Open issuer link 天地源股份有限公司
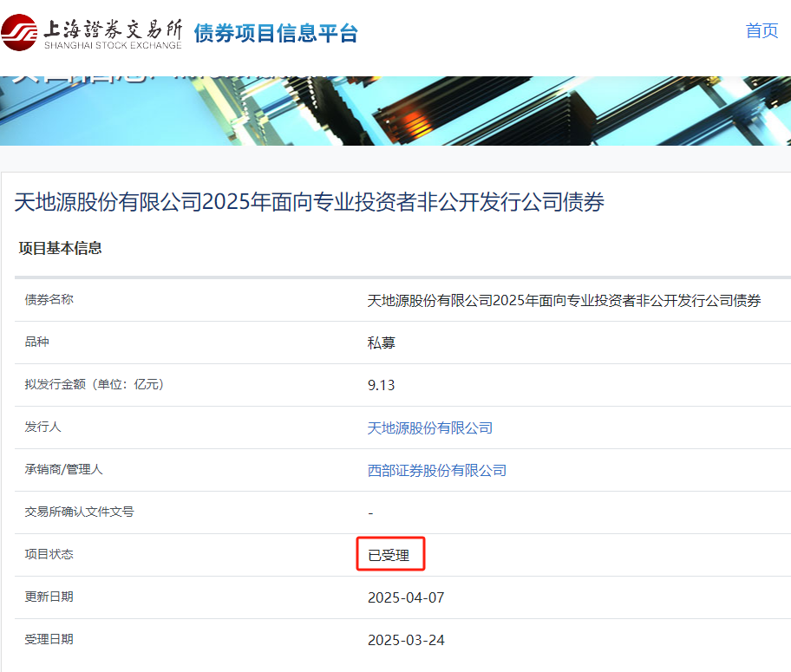 (430, 427)
